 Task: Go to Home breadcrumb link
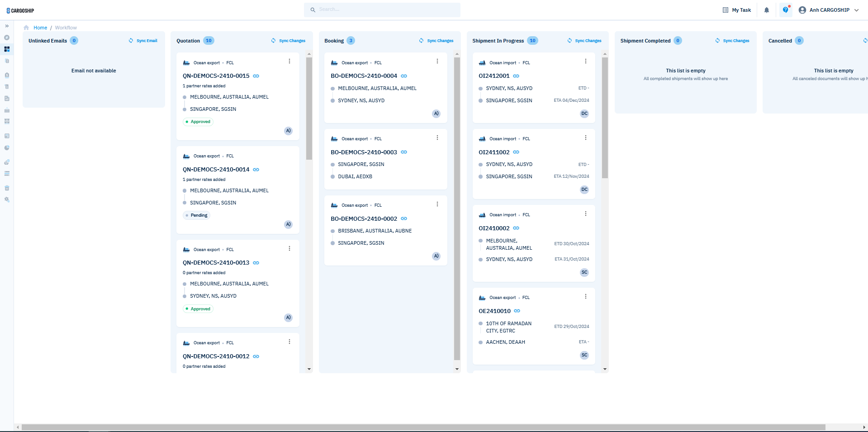(x=40, y=28)
